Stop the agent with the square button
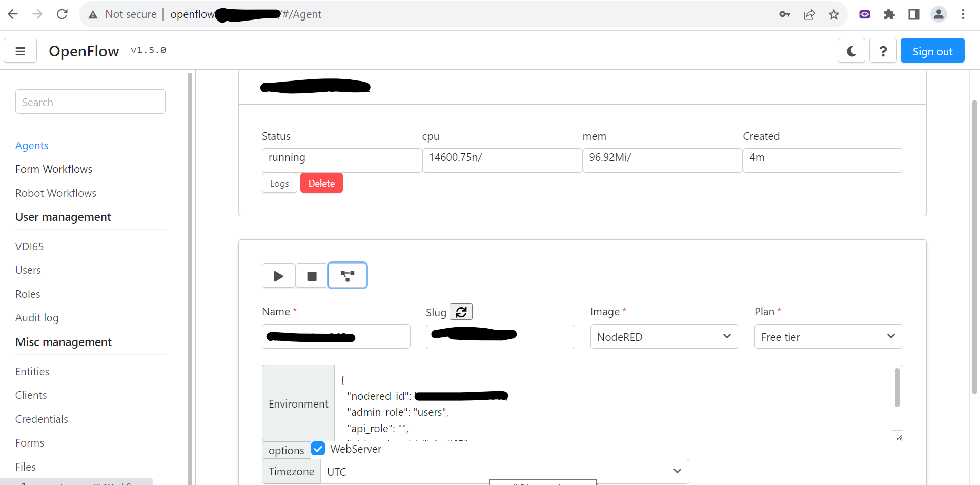980x485 pixels. (x=312, y=276)
